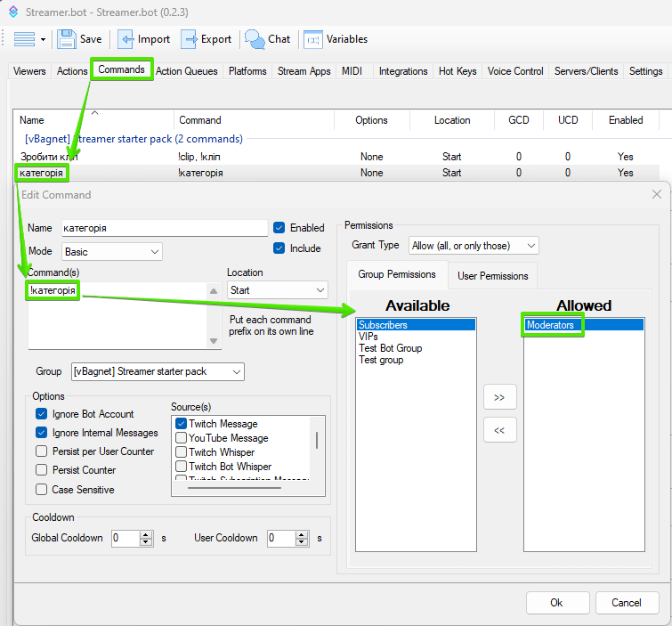Click the Export arrow icon
The image size is (672, 626).
pos(189,39)
